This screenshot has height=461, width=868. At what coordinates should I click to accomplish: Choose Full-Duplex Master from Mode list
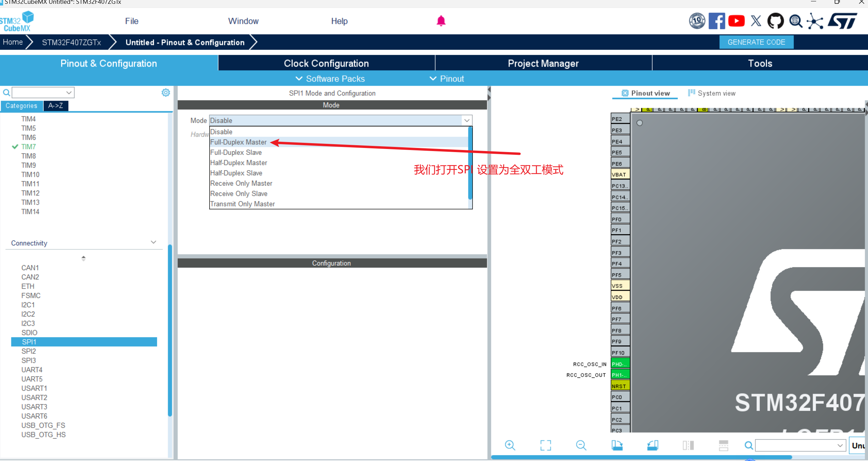click(238, 142)
